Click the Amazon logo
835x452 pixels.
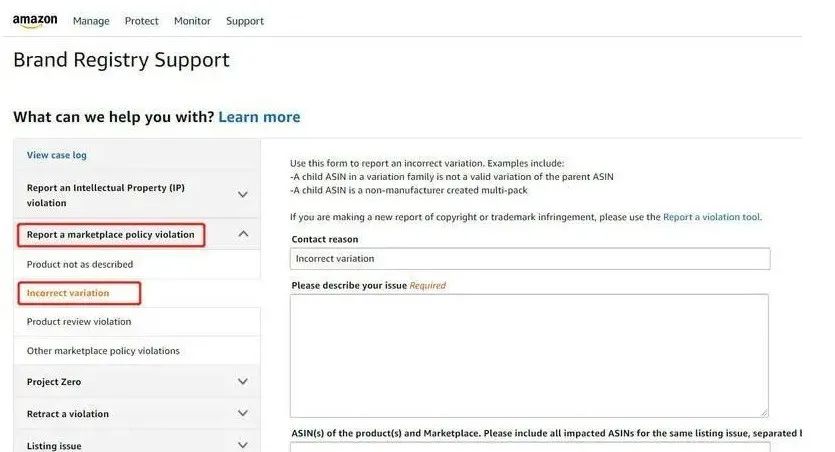click(35, 21)
